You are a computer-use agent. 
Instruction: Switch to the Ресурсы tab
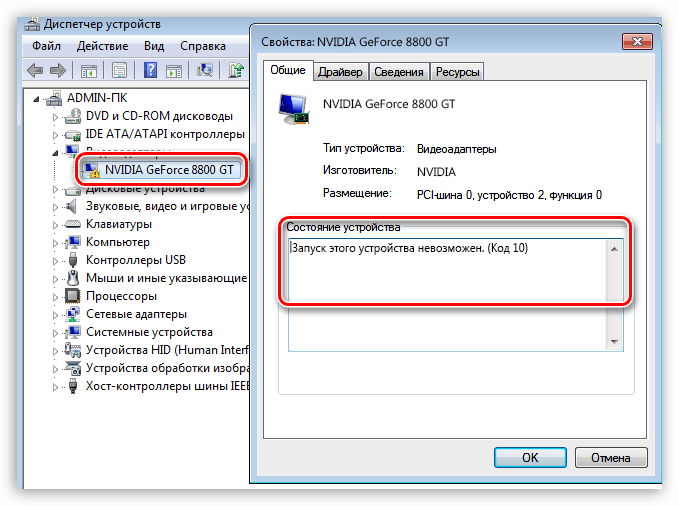coord(457,72)
